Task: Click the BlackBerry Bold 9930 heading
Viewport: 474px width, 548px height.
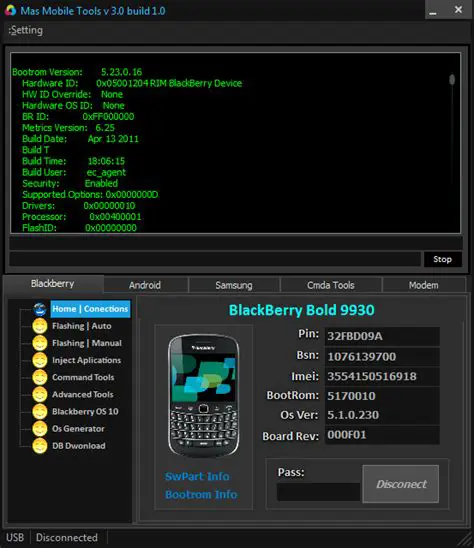Action: (x=302, y=310)
